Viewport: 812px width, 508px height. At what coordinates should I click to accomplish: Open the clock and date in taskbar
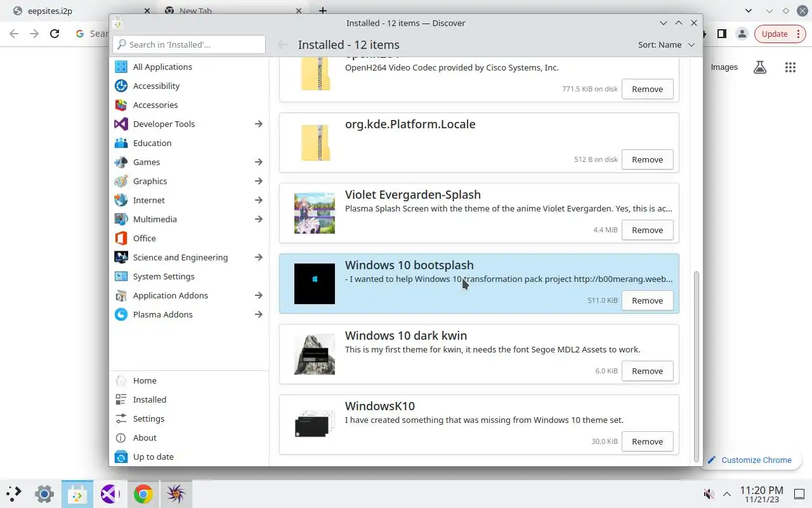[762, 494]
